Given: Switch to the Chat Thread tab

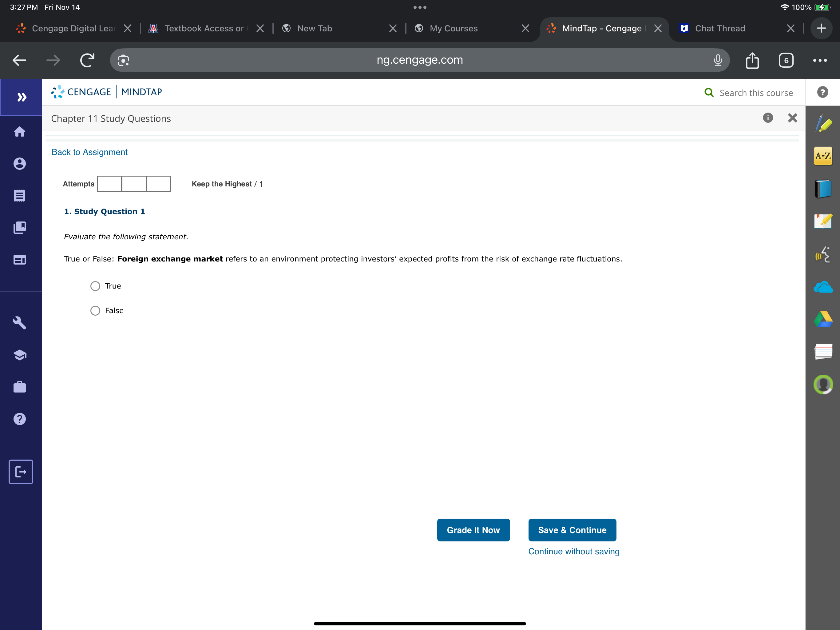Looking at the screenshot, I should (719, 29).
